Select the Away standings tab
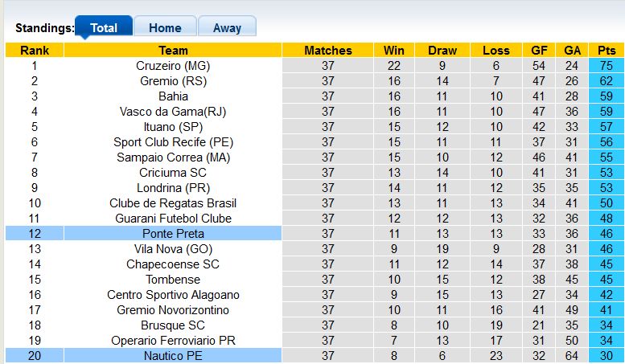 click(227, 27)
